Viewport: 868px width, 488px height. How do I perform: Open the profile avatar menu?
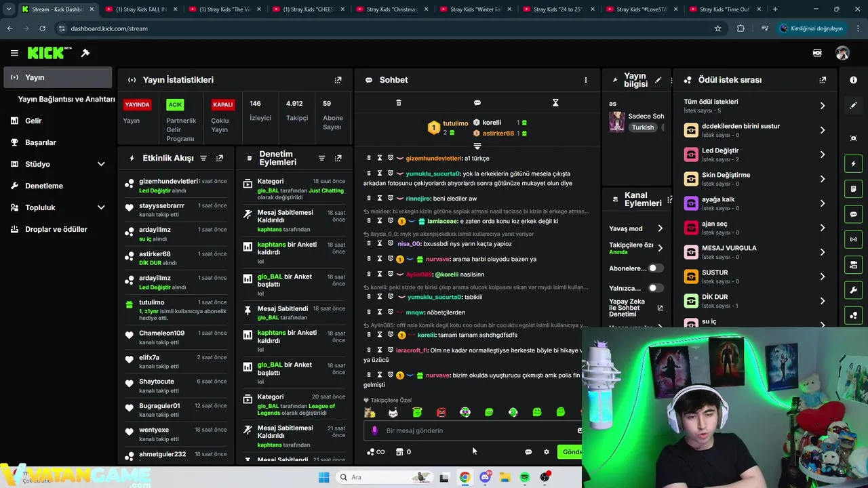(x=842, y=53)
